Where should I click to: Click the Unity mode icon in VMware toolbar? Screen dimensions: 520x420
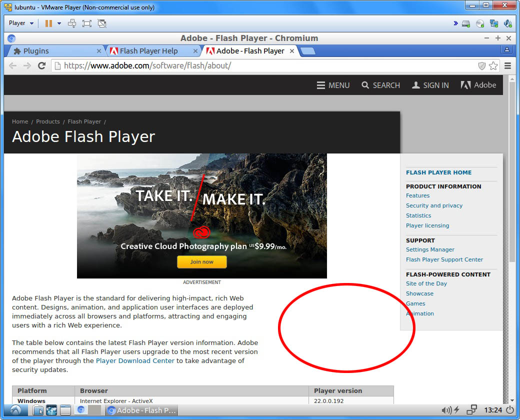point(102,23)
